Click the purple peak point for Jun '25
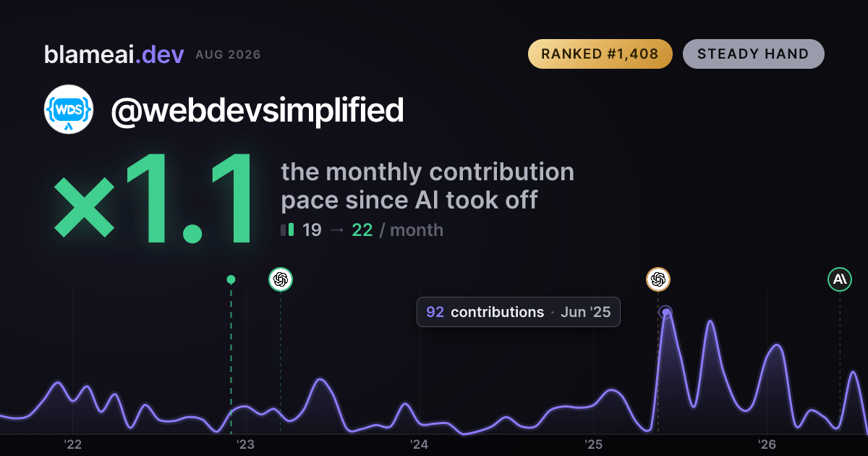 [x=666, y=312]
